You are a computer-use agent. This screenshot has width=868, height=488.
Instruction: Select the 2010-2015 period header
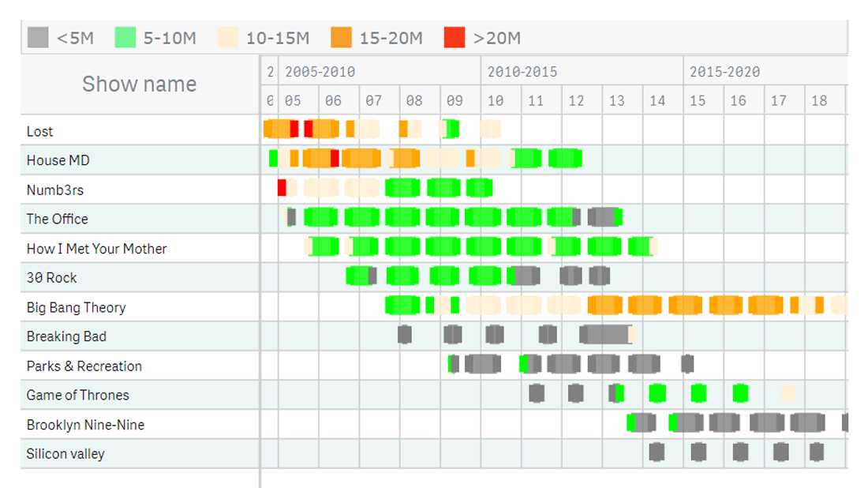tap(522, 72)
